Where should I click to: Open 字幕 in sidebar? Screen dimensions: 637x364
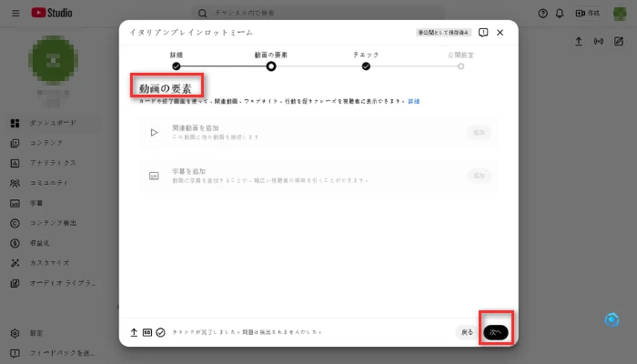53,203
